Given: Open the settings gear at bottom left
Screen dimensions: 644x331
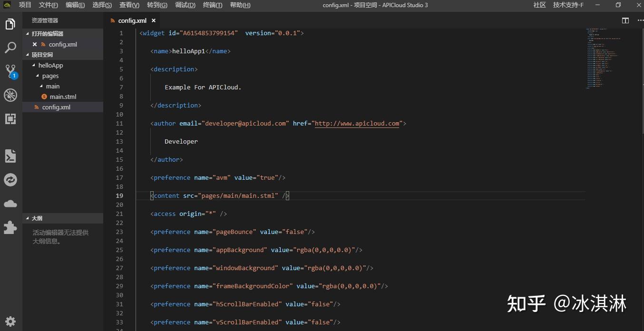Looking at the screenshot, I should (10, 321).
